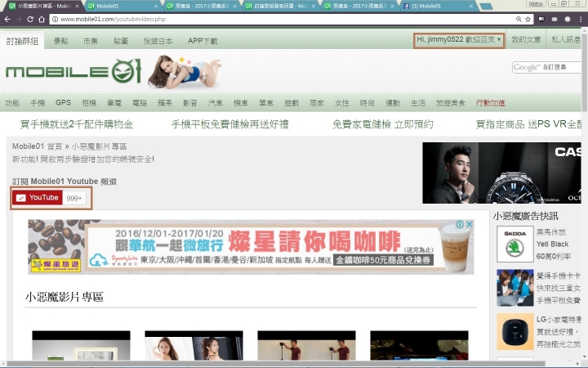Open the 市集 top menu item
Viewport: 588px width, 368px height.
pyautogui.click(x=91, y=41)
